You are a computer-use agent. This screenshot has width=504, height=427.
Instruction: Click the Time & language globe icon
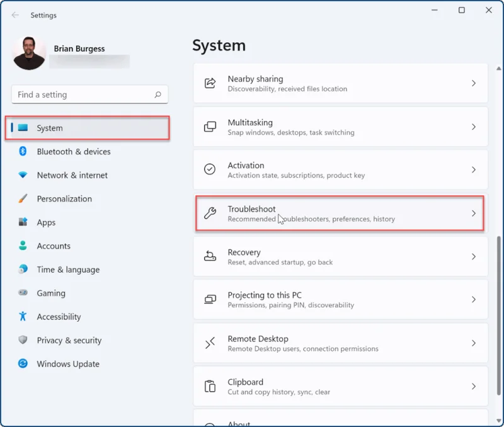(x=23, y=269)
